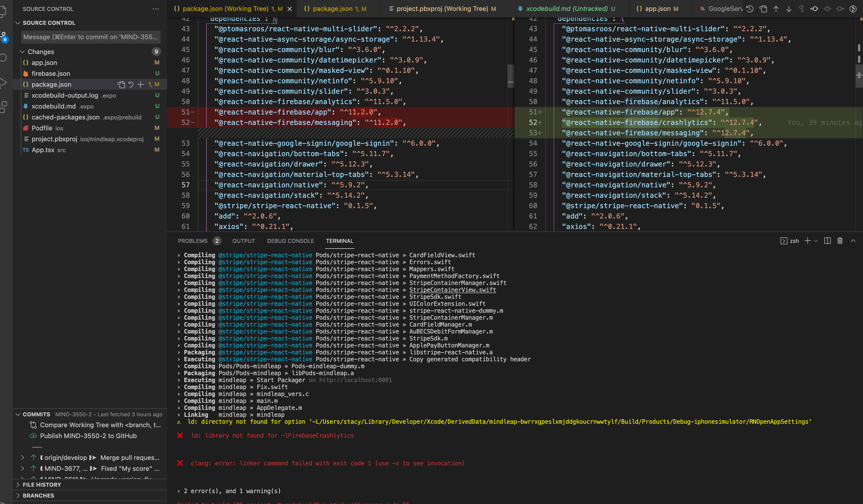
Task: Select Podfile in Changes list
Action: [90, 128]
